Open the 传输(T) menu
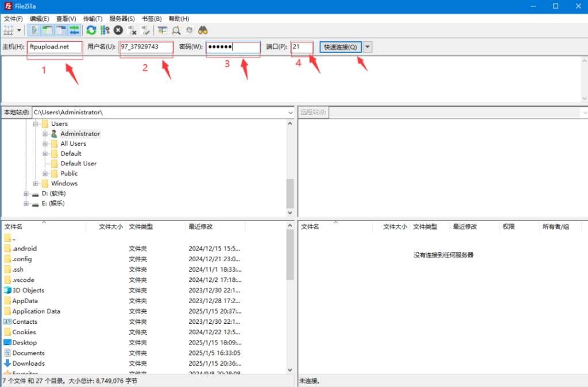The image size is (588, 387). point(92,19)
